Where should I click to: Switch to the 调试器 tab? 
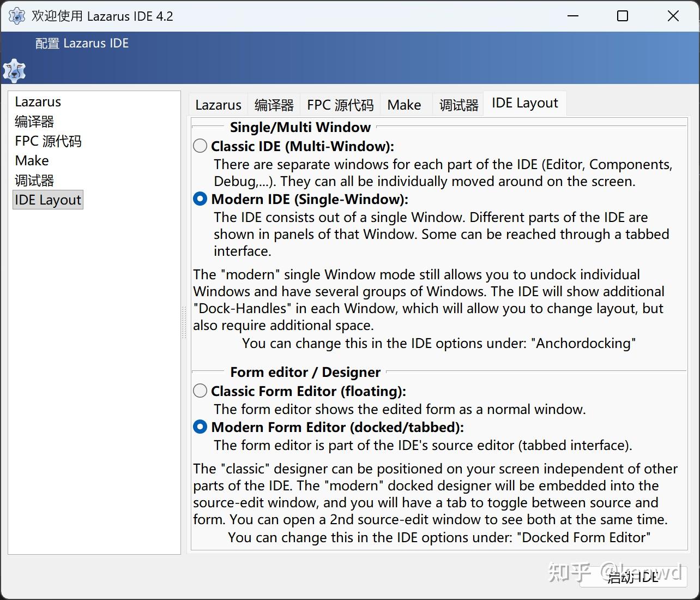click(x=458, y=105)
